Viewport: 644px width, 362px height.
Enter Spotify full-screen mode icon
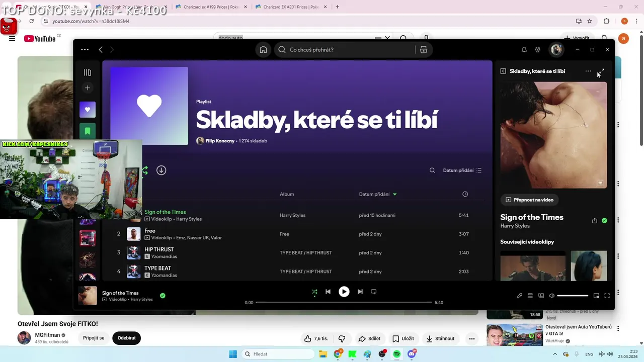pyautogui.click(x=607, y=296)
